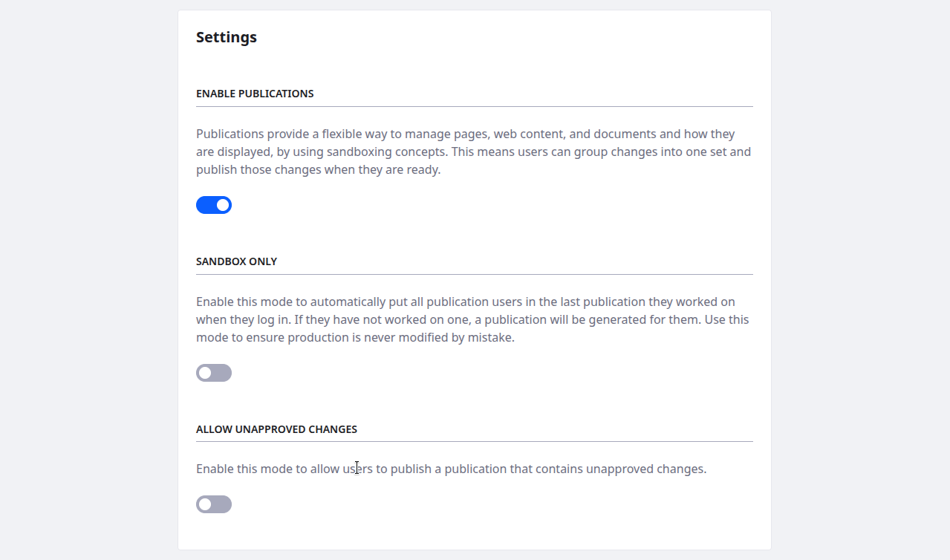Viewport: 950px width, 560px height.
Task: Click 'Enable this mode' in the unapproved changes text
Action: click(243, 469)
